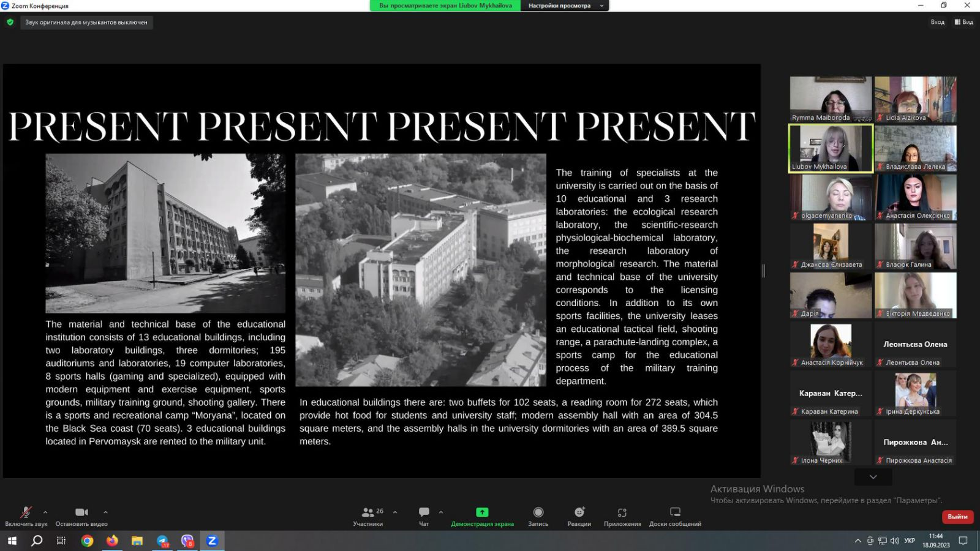This screenshot has width=980, height=551.
Task: Open Google Chrome from the taskbar
Action: pyautogui.click(x=87, y=541)
